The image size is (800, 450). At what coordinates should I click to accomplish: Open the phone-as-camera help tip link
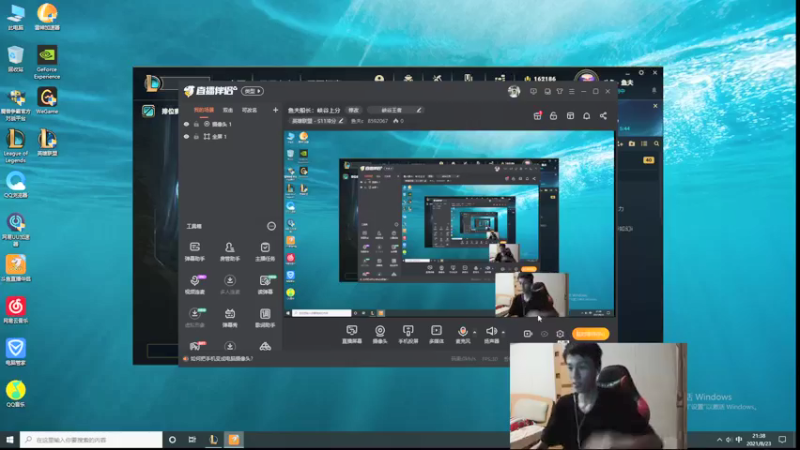click(x=221, y=359)
